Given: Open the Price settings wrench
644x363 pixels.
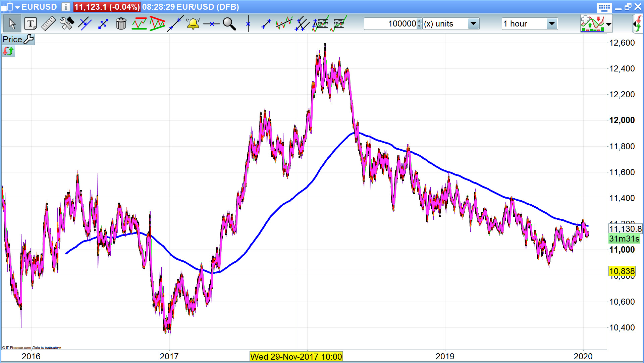Looking at the screenshot, I should 29,39.
